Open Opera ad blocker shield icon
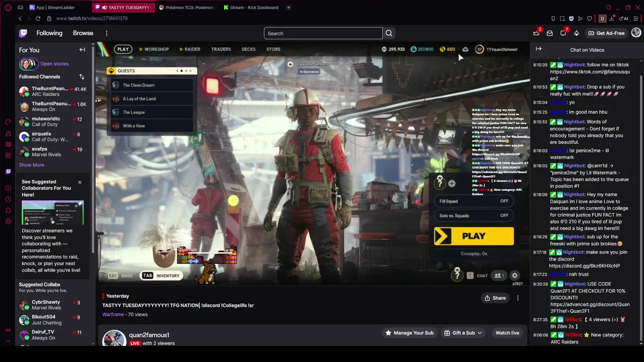The height and width of the screenshot is (362, 644). [571, 19]
